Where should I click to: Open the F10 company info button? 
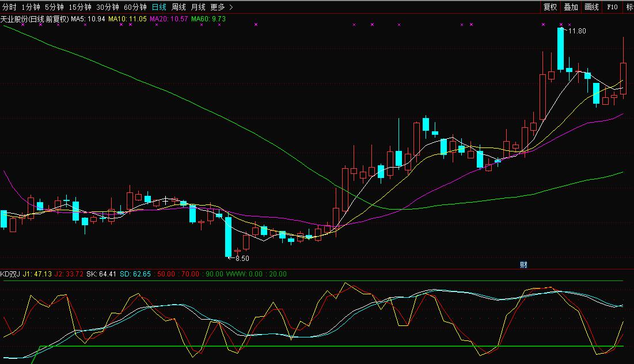pos(612,7)
